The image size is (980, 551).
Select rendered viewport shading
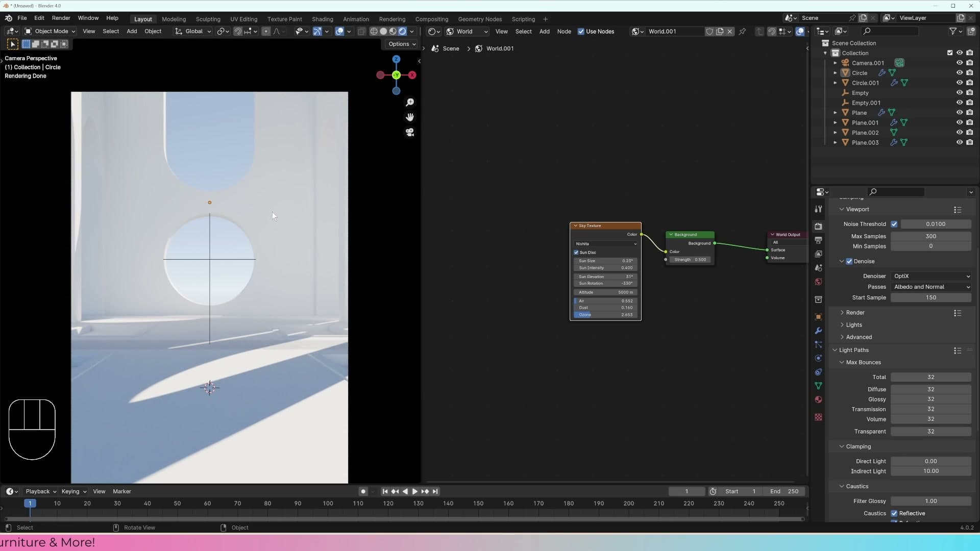[402, 31]
